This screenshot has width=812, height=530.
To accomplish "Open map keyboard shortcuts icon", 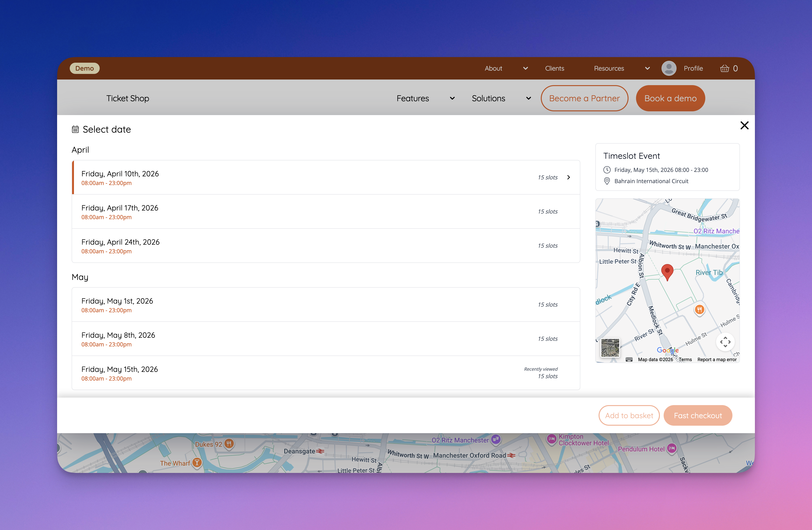I will (629, 359).
